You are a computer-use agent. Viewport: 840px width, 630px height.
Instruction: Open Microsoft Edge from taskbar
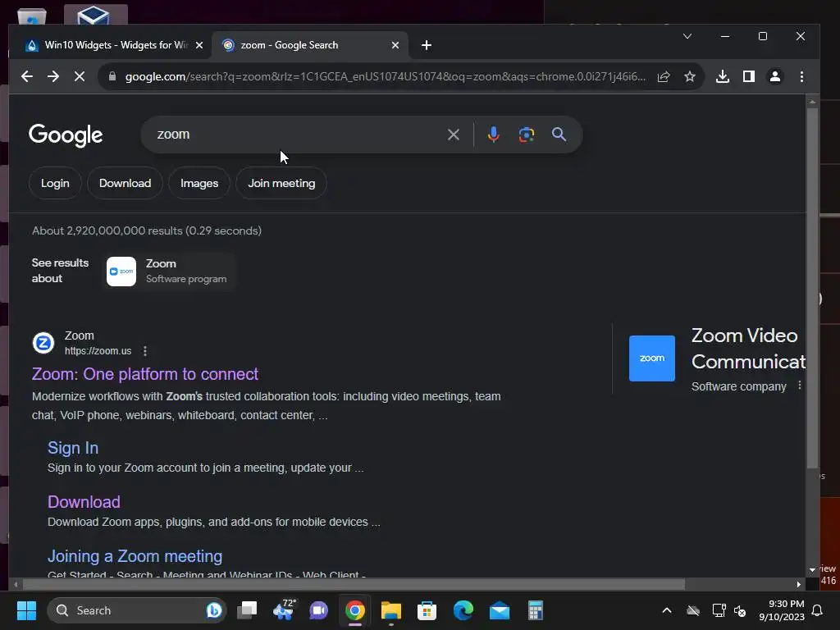(463, 610)
